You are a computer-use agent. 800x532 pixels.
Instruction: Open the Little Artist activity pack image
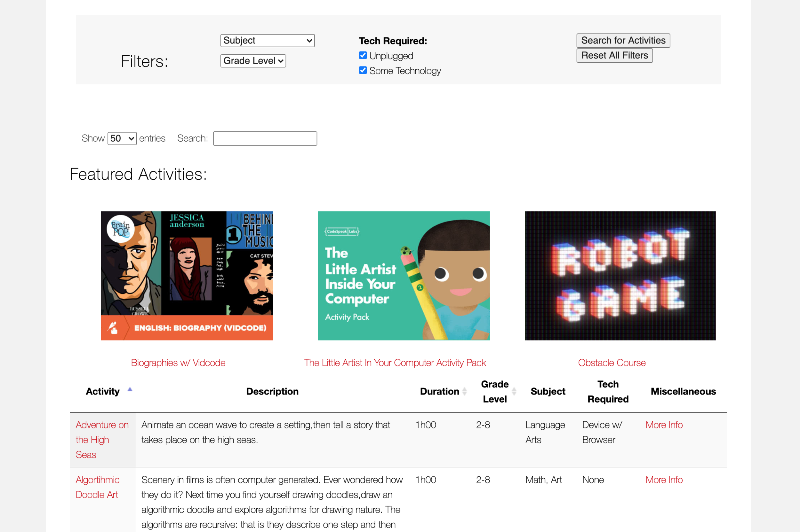404,276
